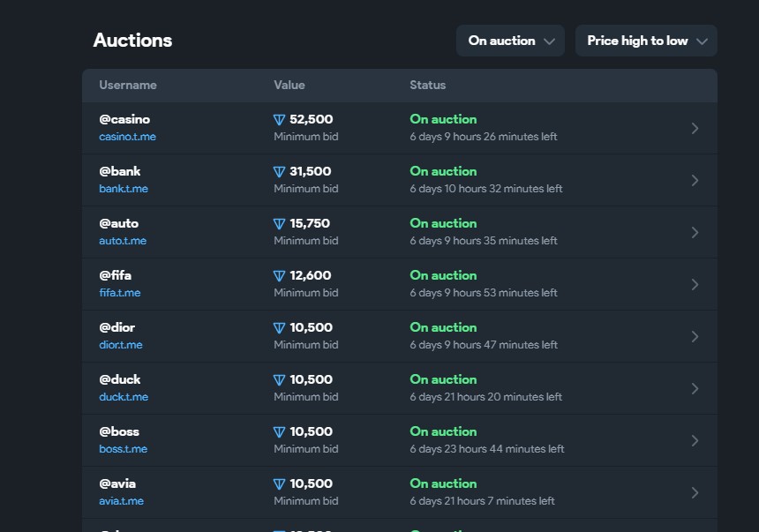Click the TON icon beside 52,500
Screen dimensions: 759x532
(x=280, y=120)
